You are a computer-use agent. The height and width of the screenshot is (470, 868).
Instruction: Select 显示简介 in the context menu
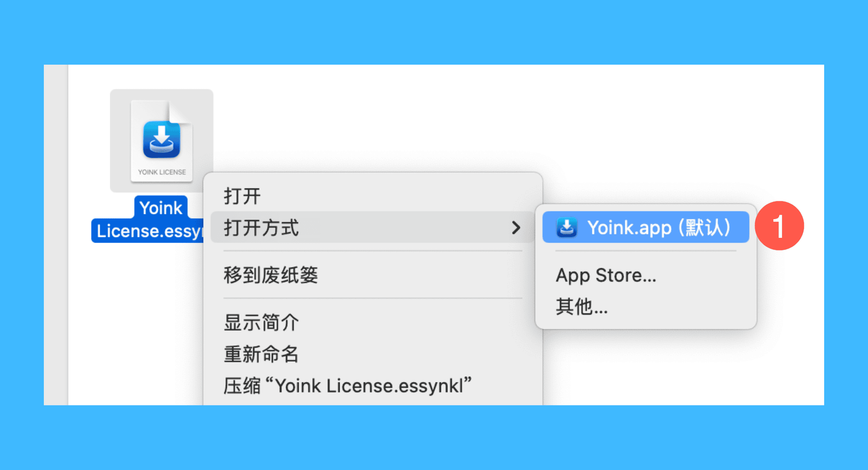pyautogui.click(x=372, y=322)
